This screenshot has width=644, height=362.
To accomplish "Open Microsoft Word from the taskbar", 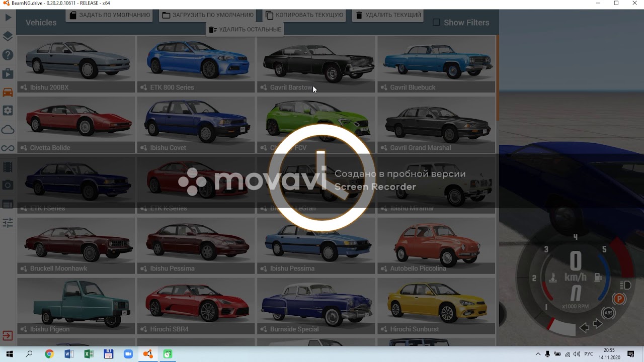I will click(x=69, y=354).
